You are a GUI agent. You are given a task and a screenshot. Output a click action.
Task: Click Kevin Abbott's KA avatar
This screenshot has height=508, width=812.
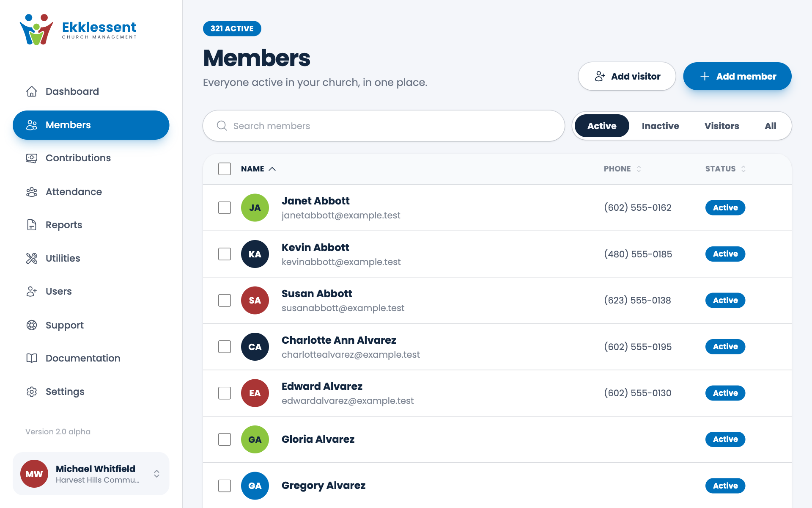pos(255,254)
